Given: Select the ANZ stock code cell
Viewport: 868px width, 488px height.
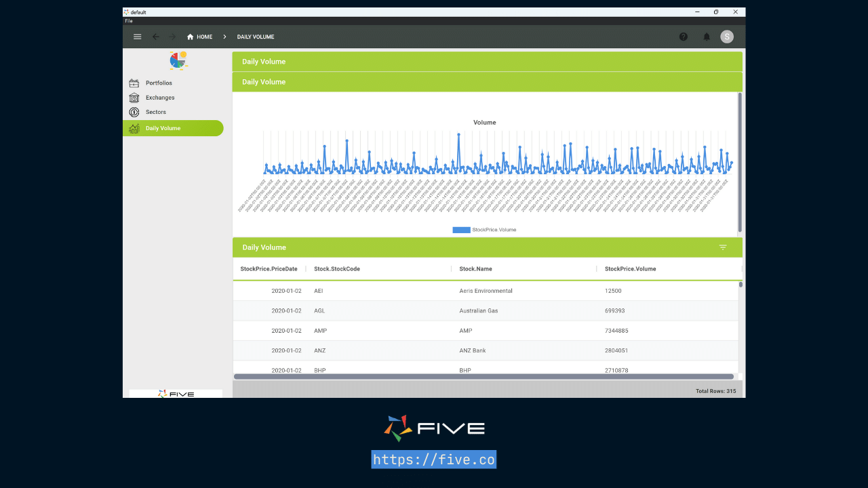Looking at the screenshot, I should pos(320,350).
